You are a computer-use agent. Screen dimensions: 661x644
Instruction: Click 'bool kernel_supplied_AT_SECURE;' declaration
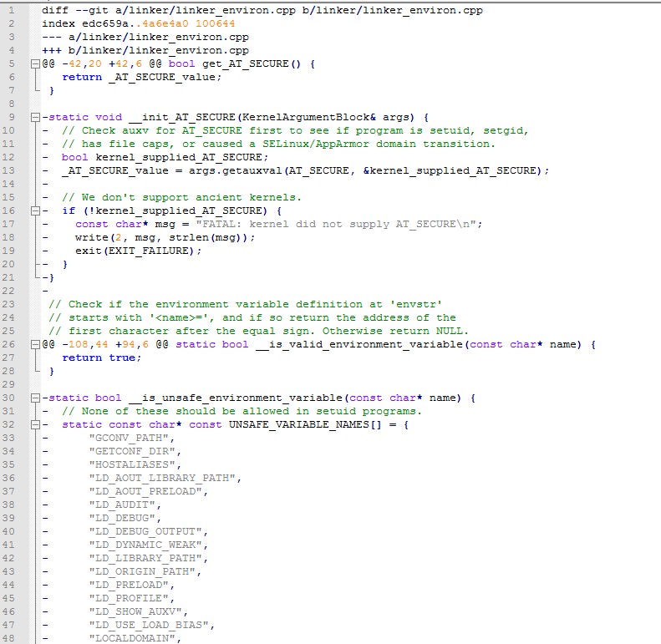click(x=165, y=157)
